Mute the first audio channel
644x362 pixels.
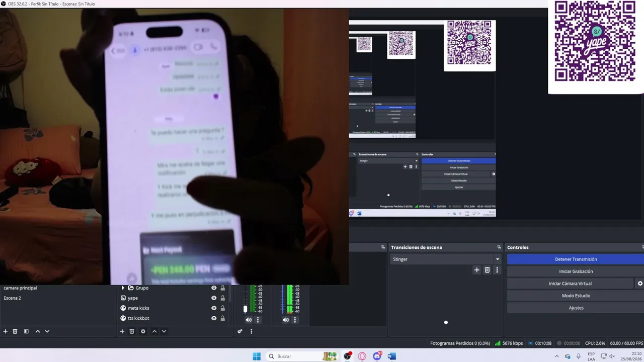click(x=249, y=320)
